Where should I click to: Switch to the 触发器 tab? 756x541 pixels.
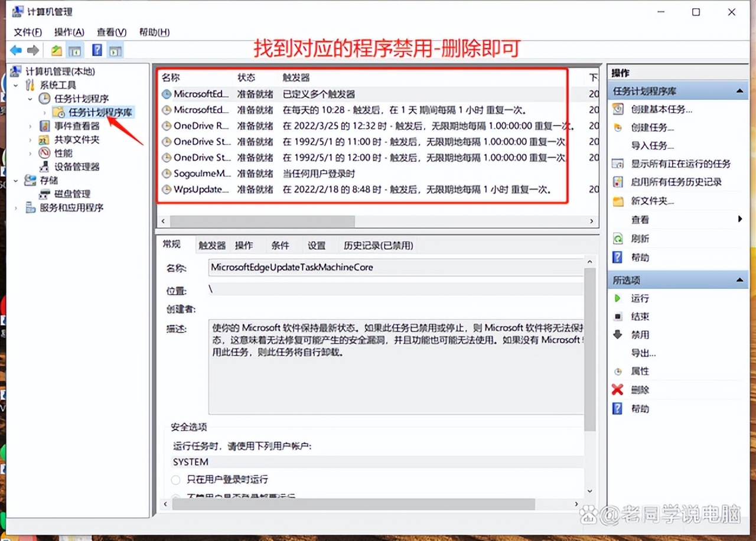point(212,245)
